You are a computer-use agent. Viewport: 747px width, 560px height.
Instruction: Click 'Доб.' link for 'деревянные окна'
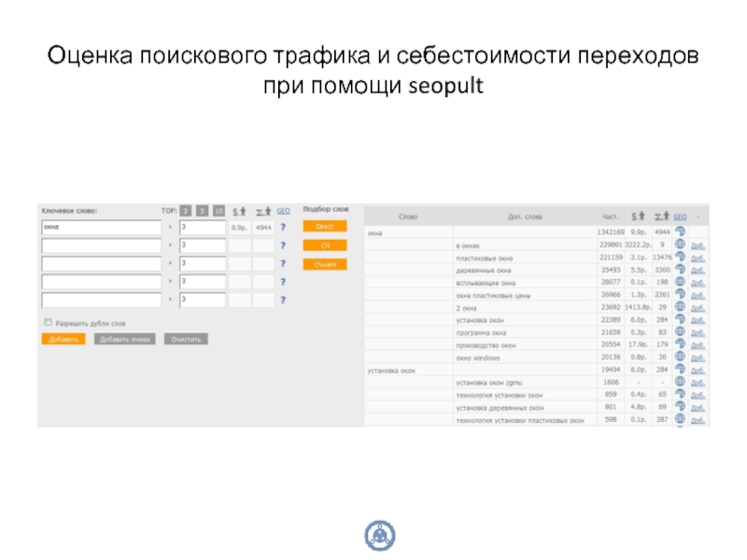click(x=698, y=271)
